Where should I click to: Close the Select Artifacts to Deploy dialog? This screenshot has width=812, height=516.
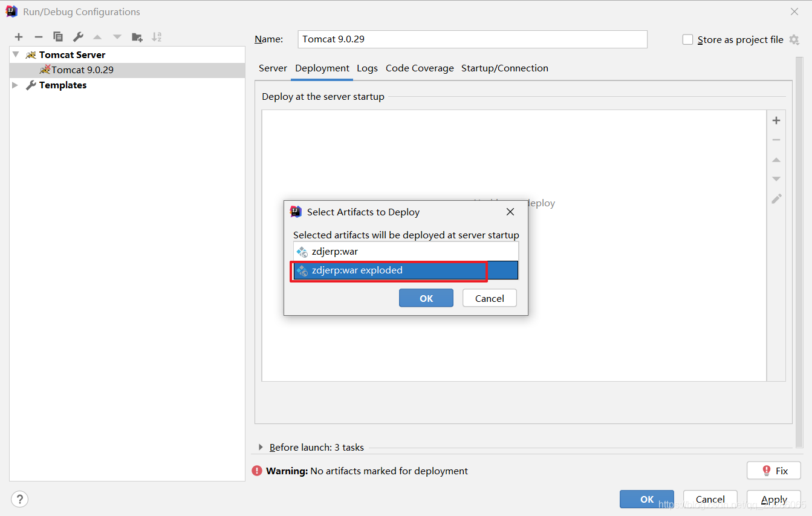tap(510, 212)
